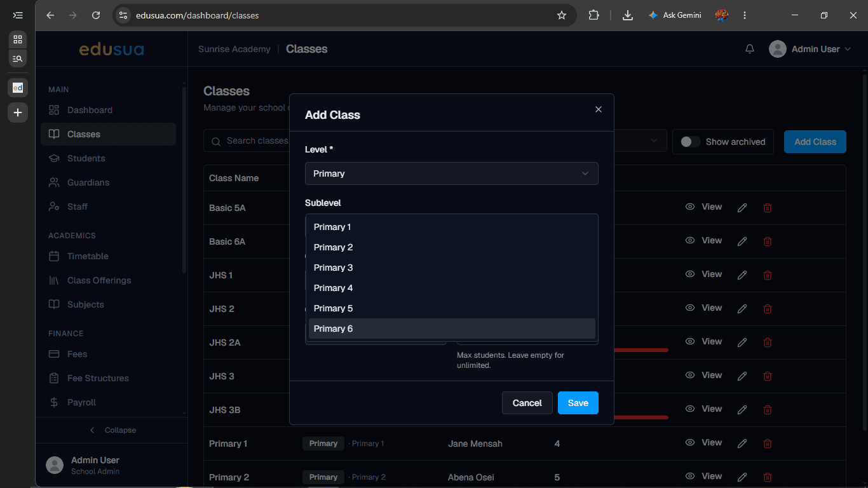Pick Primary 3 in the dropdown list
Image resolution: width=868 pixels, height=488 pixels.
pos(452,268)
